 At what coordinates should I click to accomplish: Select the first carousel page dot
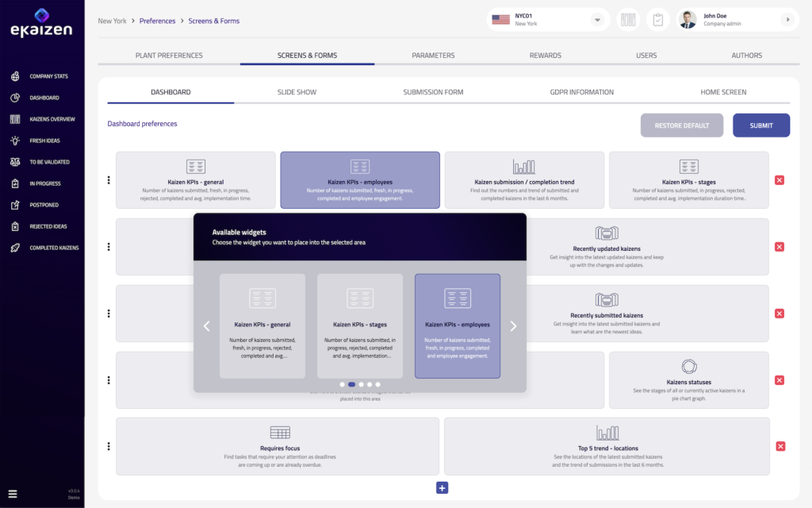[x=342, y=384]
